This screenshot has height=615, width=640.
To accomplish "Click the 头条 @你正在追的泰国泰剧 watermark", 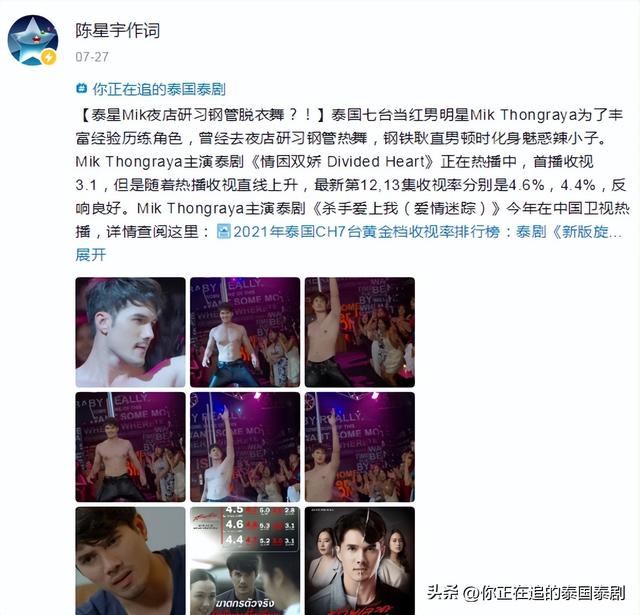I will [526, 593].
